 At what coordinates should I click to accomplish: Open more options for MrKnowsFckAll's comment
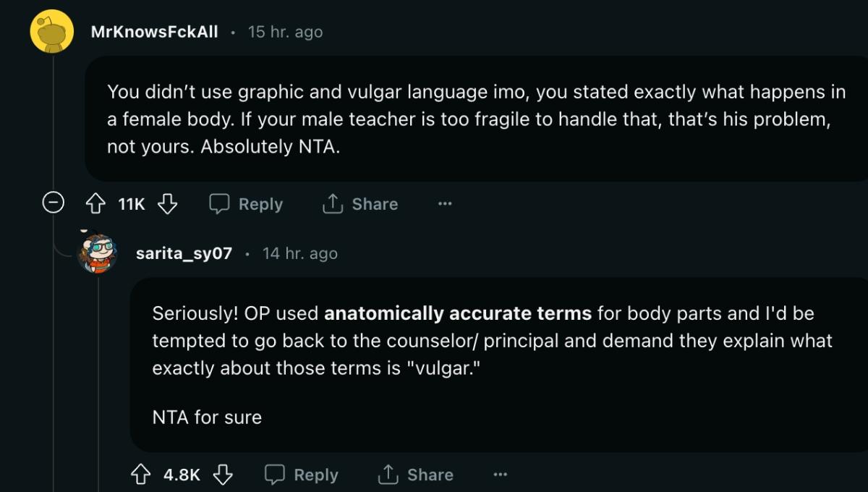445,204
